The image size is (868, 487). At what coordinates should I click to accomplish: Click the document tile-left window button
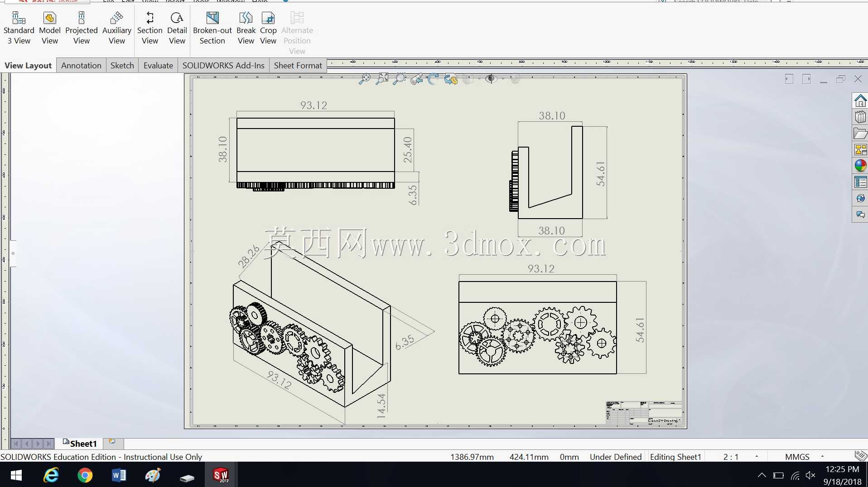tap(789, 79)
